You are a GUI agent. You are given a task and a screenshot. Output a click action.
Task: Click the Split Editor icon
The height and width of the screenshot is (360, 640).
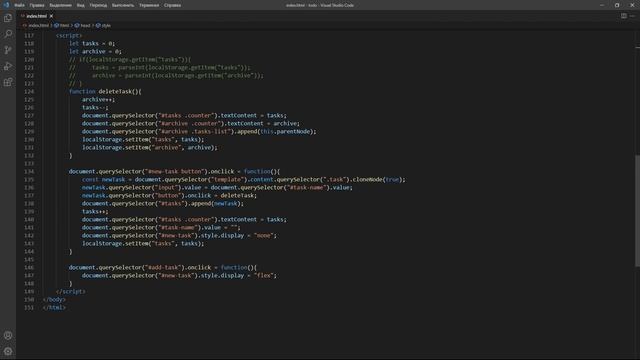624,16
